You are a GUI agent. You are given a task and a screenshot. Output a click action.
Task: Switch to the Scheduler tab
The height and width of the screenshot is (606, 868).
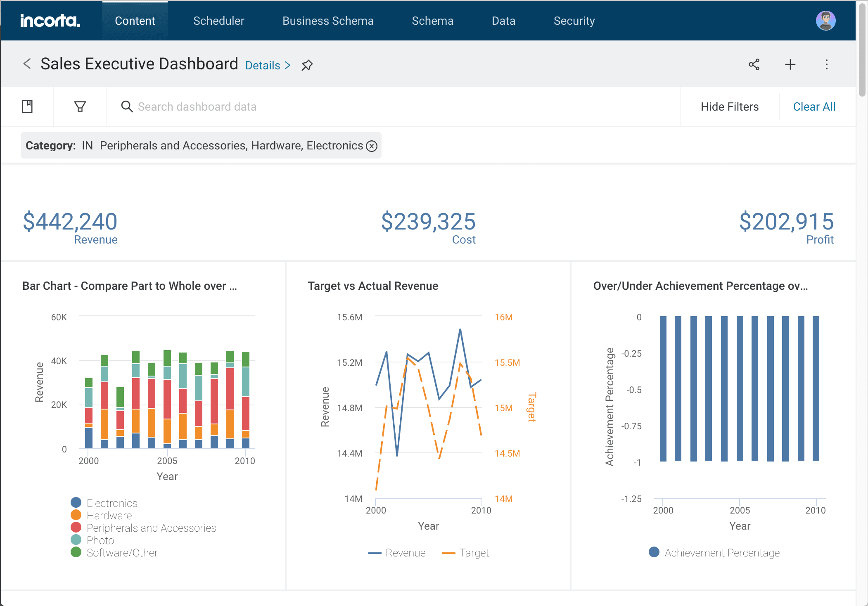(218, 21)
